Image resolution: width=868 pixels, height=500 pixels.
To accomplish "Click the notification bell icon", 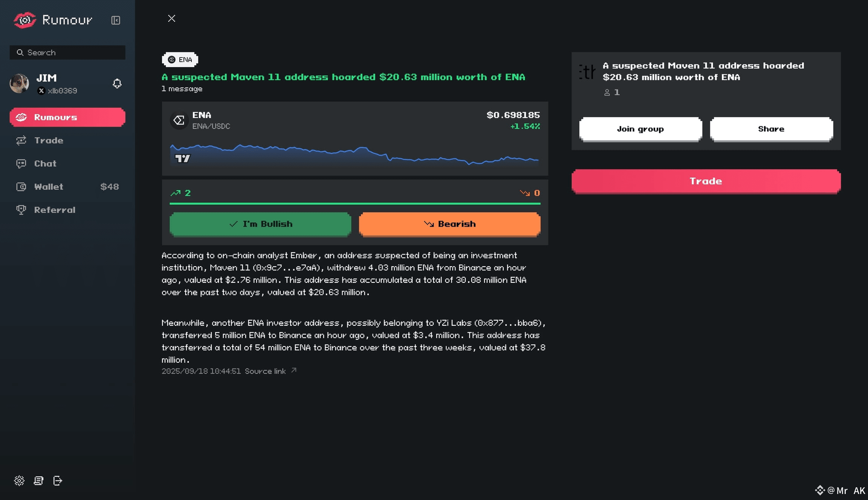I will [117, 83].
